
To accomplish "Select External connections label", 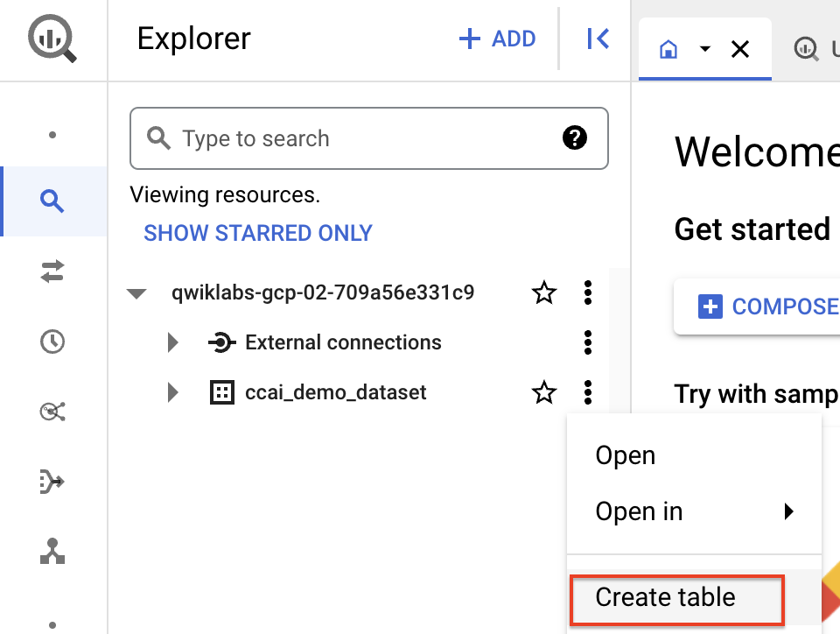I will tap(343, 342).
